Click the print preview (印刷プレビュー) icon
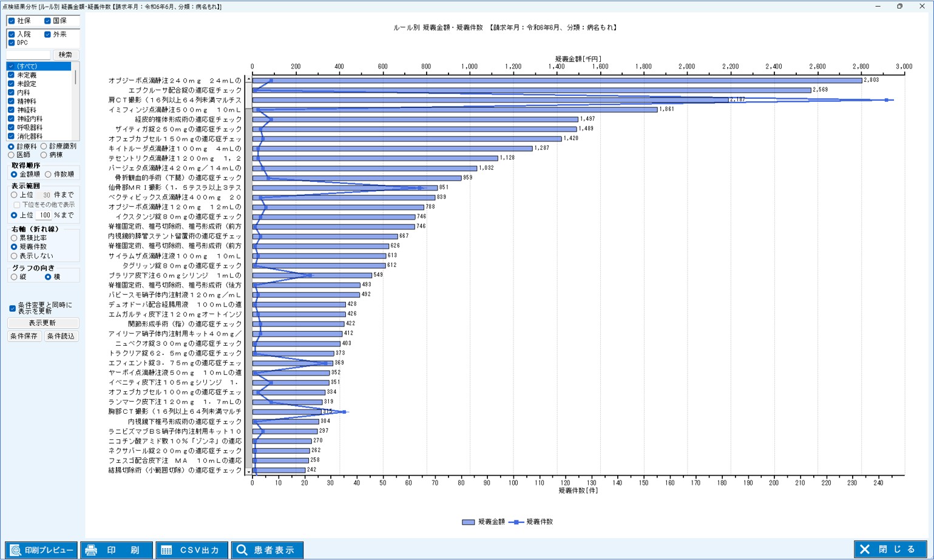This screenshot has height=560, width=934. coord(16,550)
